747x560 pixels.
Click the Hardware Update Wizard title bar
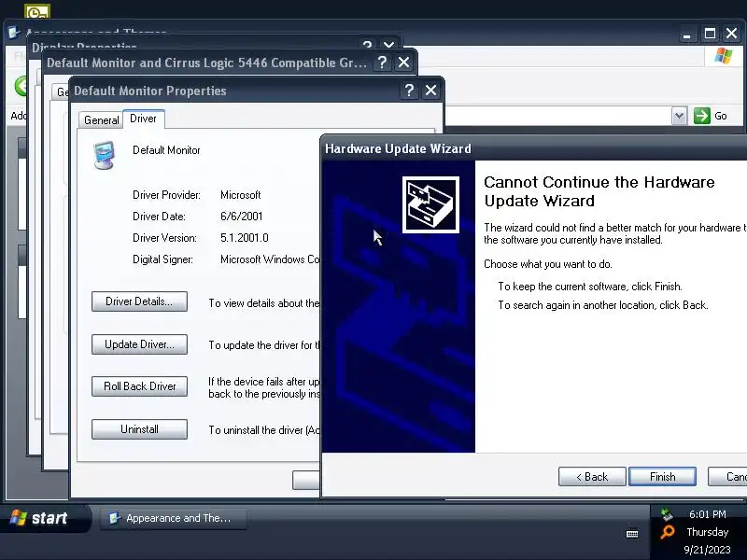tap(534, 148)
